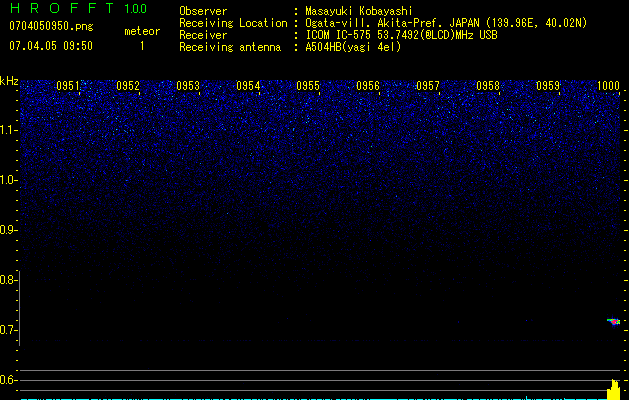Click the 0953 time marker
629x400 pixels.
188,86
